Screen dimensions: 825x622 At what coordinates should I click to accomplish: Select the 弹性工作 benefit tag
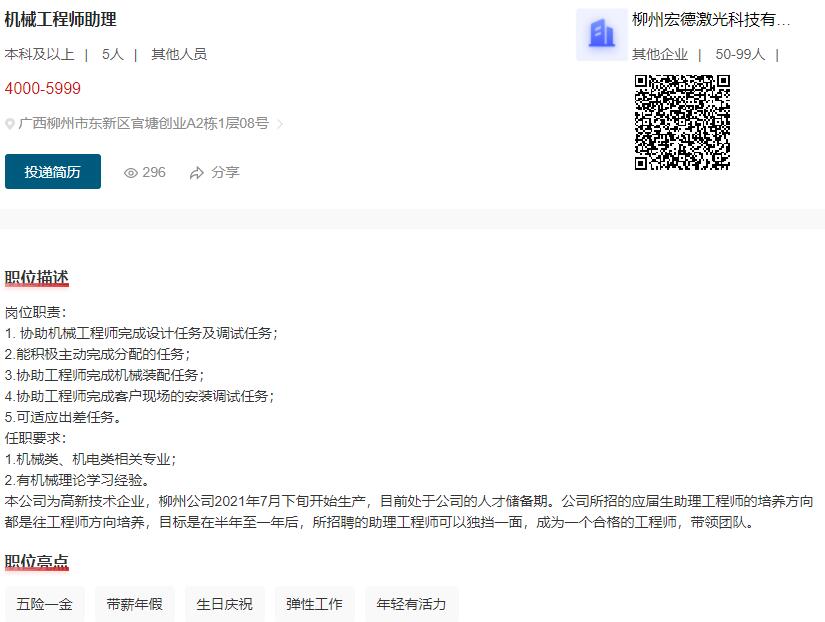314,604
